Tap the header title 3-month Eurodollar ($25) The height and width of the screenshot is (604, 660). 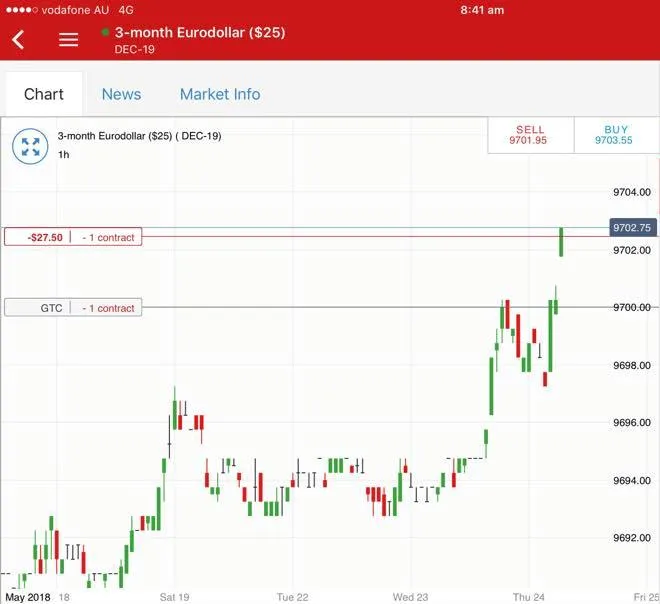click(200, 32)
